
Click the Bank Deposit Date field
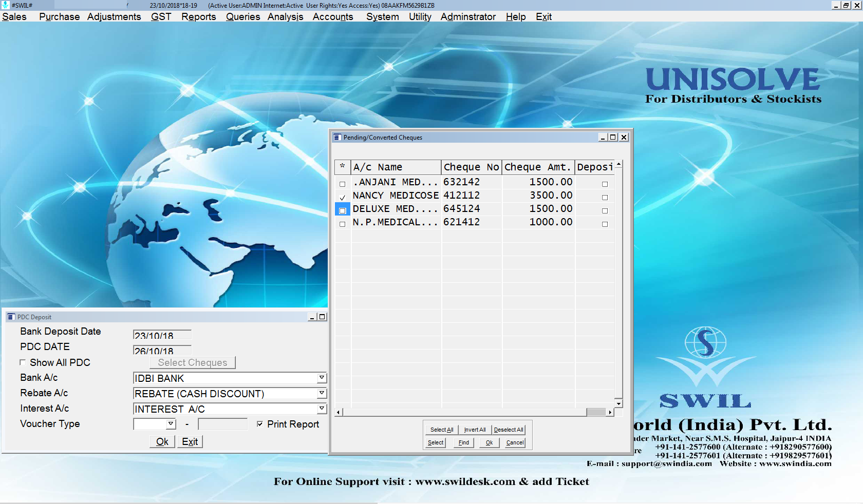pyautogui.click(x=162, y=335)
